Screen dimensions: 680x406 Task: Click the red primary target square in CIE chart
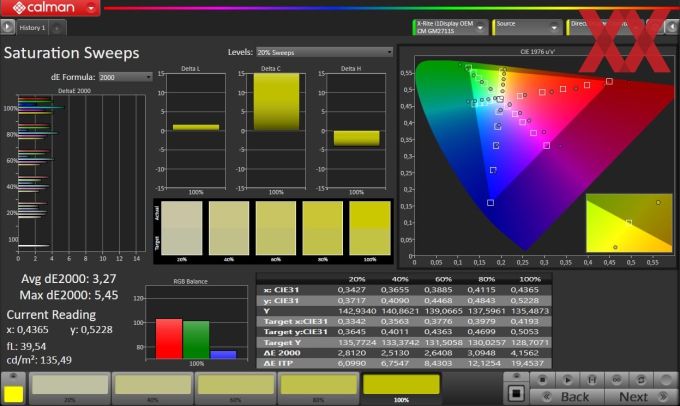coord(609,81)
